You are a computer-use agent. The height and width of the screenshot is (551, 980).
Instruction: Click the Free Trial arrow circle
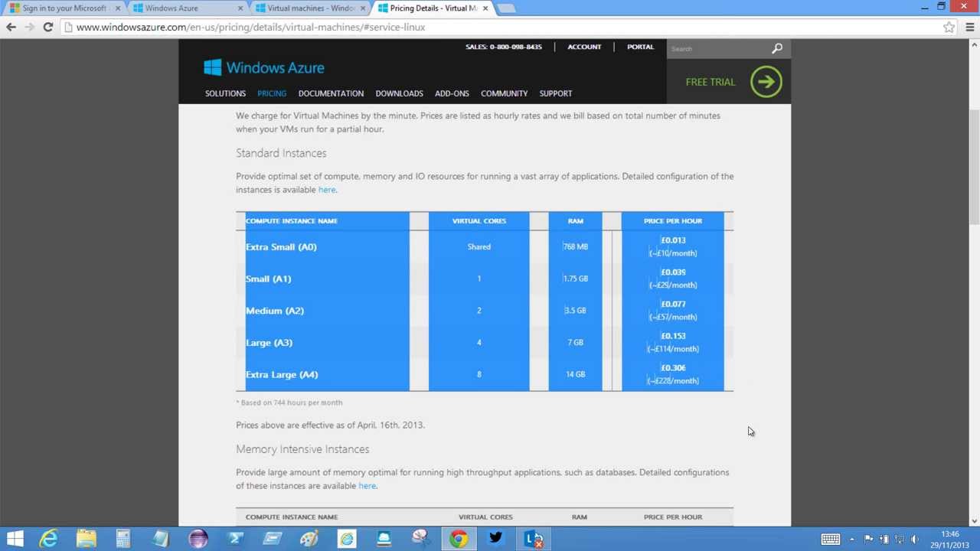pos(766,82)
